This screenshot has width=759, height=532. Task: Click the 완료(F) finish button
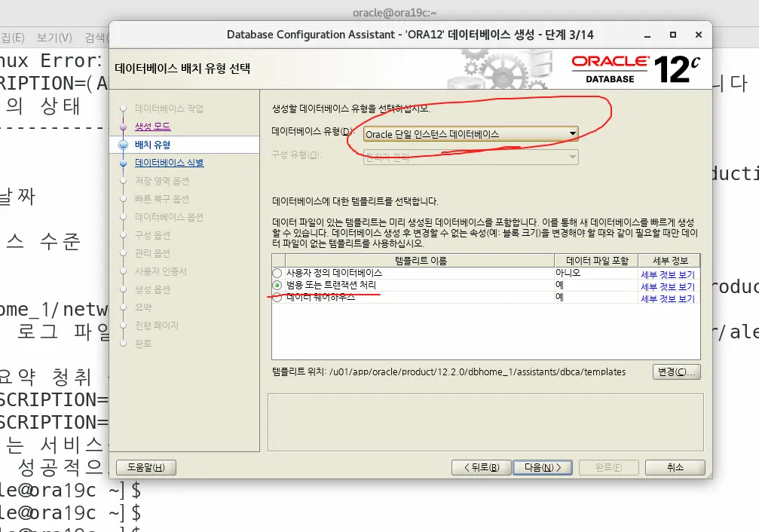608,467
